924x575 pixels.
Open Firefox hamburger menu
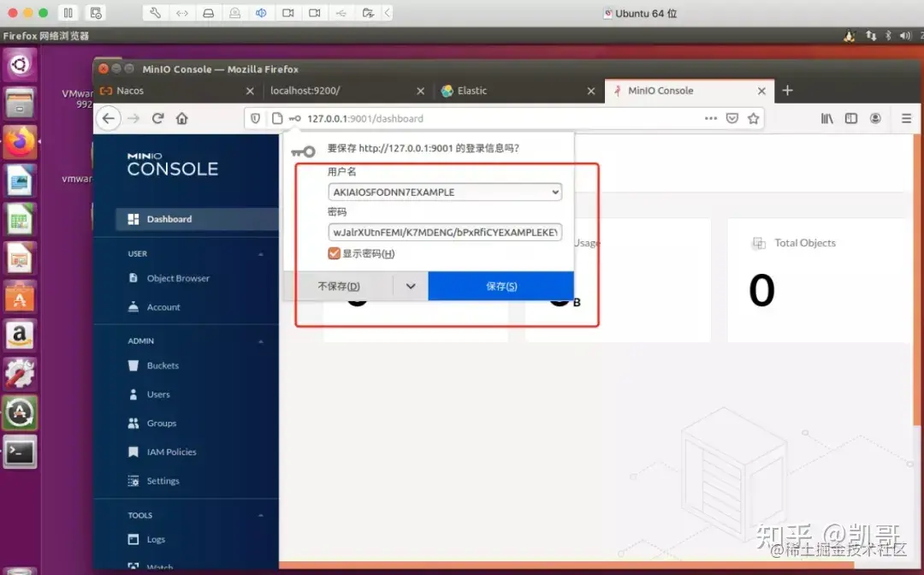coord(906,118)
